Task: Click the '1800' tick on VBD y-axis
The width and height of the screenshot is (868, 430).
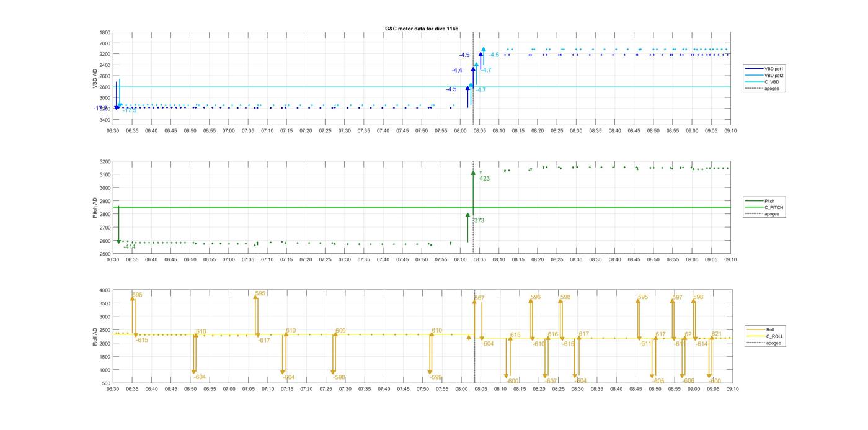Action: (x=105, y=32)
